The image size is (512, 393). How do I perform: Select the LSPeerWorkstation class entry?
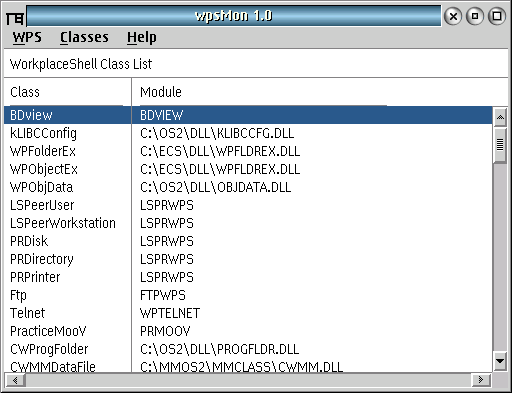pyautogui.click(x=63, y=223)
